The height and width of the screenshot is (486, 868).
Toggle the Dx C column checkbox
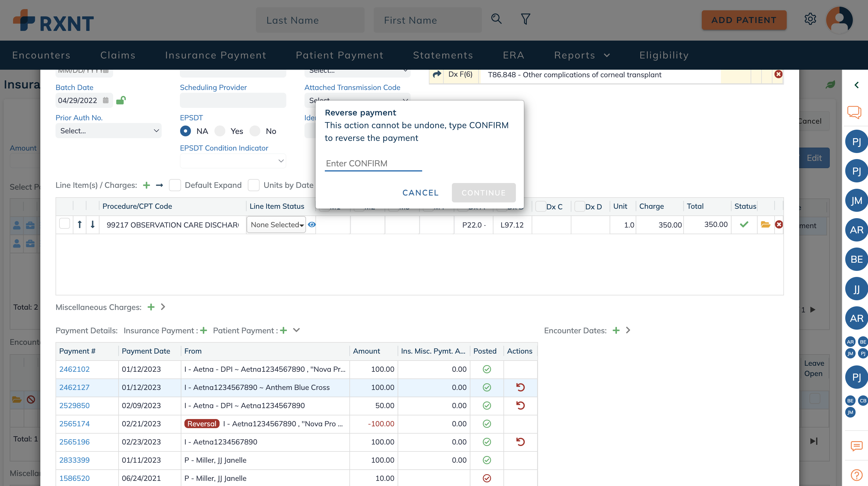pyautogui.click(x=540, y=206)
